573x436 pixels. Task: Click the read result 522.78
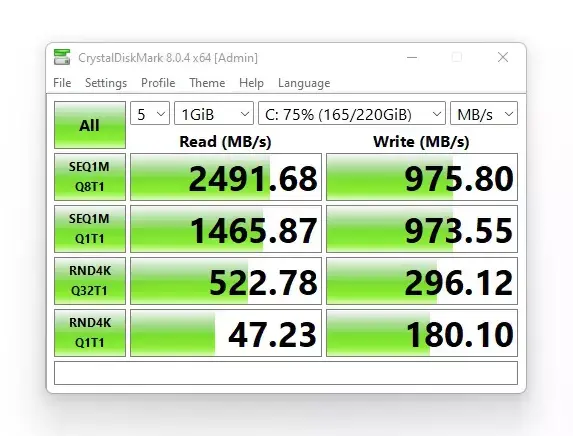click(226, 281)
